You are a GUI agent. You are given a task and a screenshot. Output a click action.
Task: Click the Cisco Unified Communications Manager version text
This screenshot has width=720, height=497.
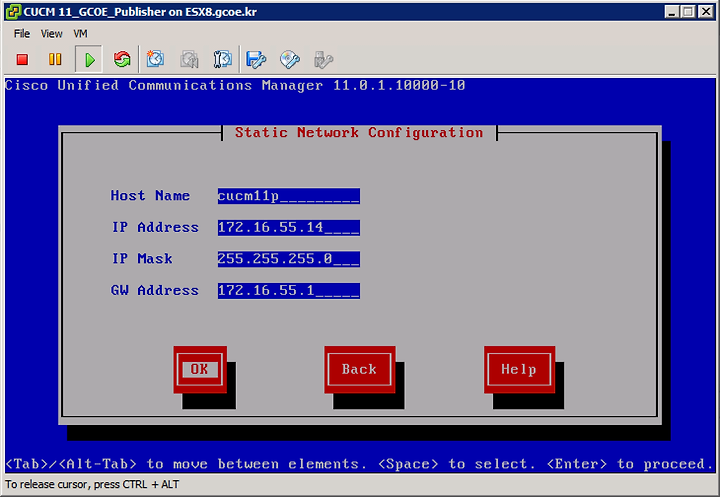(235, 85)
